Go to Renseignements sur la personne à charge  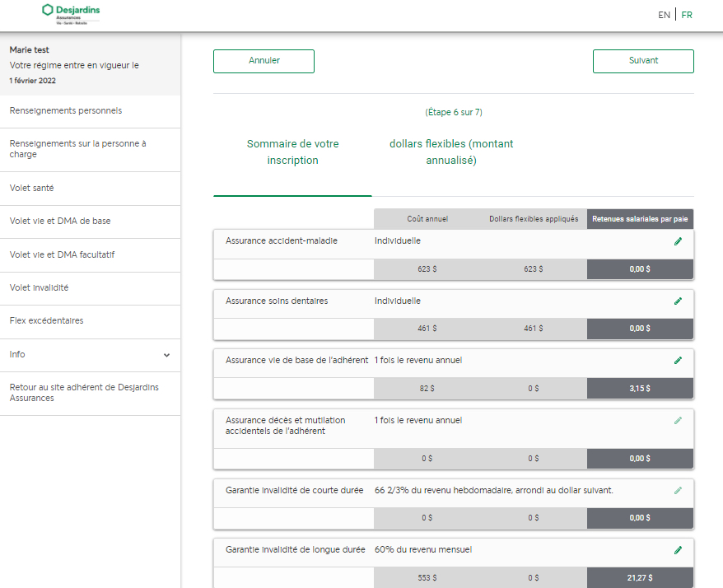tap(77, 149)
